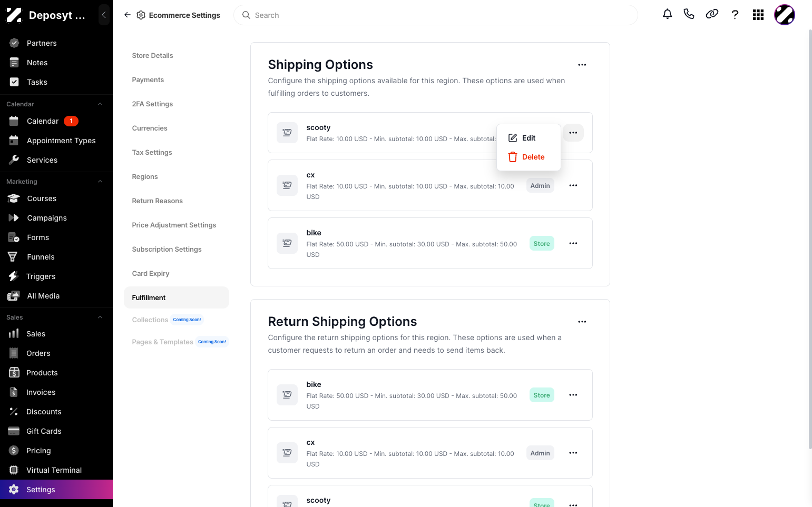Open the Store Details settings tab
This screenshot has height=507, width=812.
152,55
